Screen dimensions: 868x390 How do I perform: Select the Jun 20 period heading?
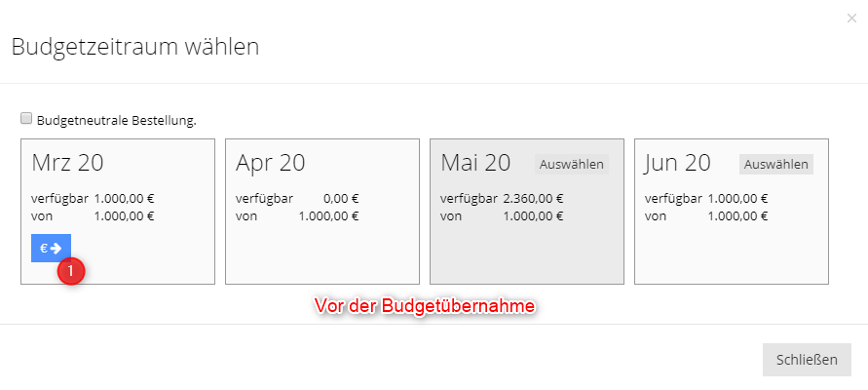click(x=678, y=163)
